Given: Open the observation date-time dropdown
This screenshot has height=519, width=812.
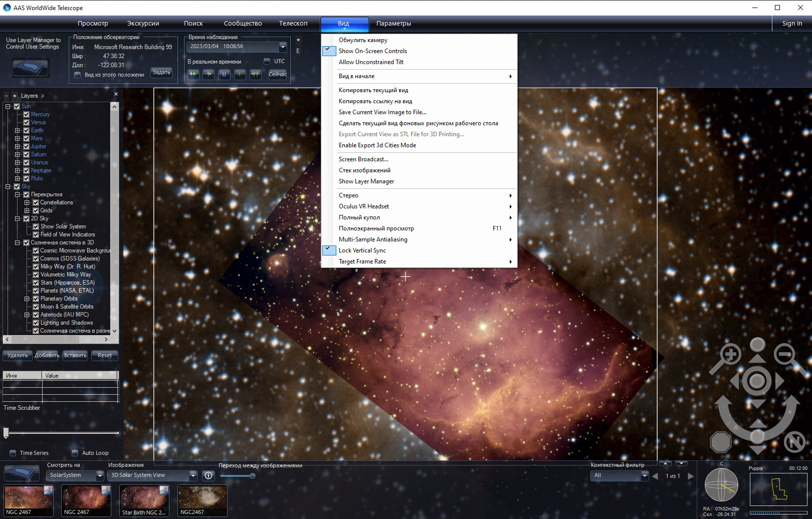Looking at the screenshot, I should [x=283, y=47].
